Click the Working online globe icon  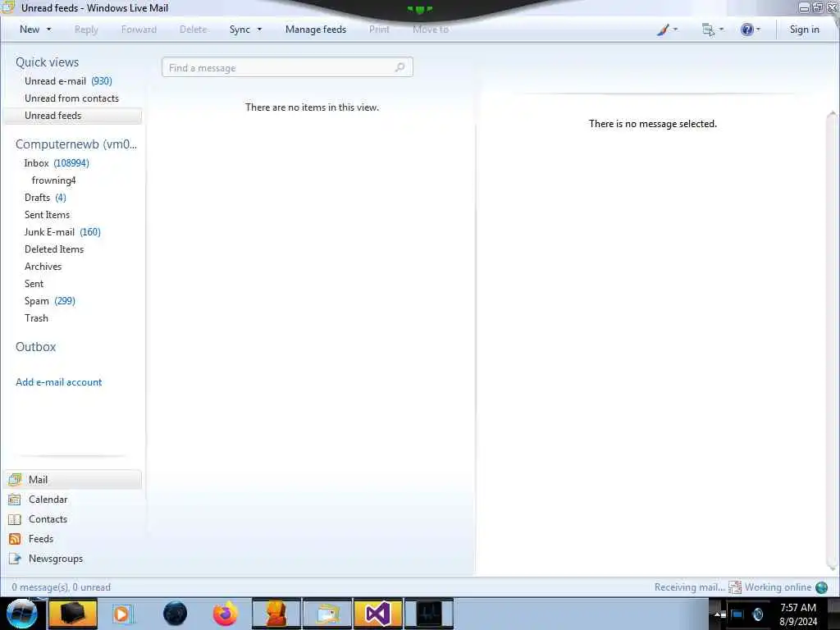point(821,587)
